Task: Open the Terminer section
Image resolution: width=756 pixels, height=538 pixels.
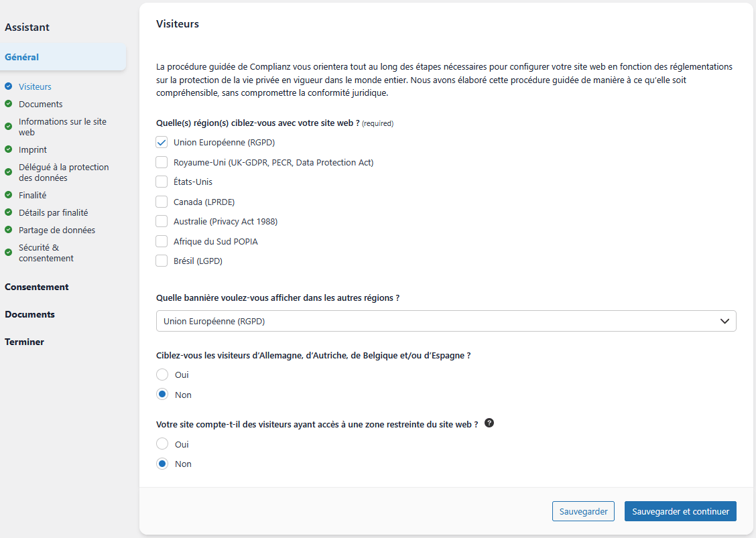Action: coord(24,342)
